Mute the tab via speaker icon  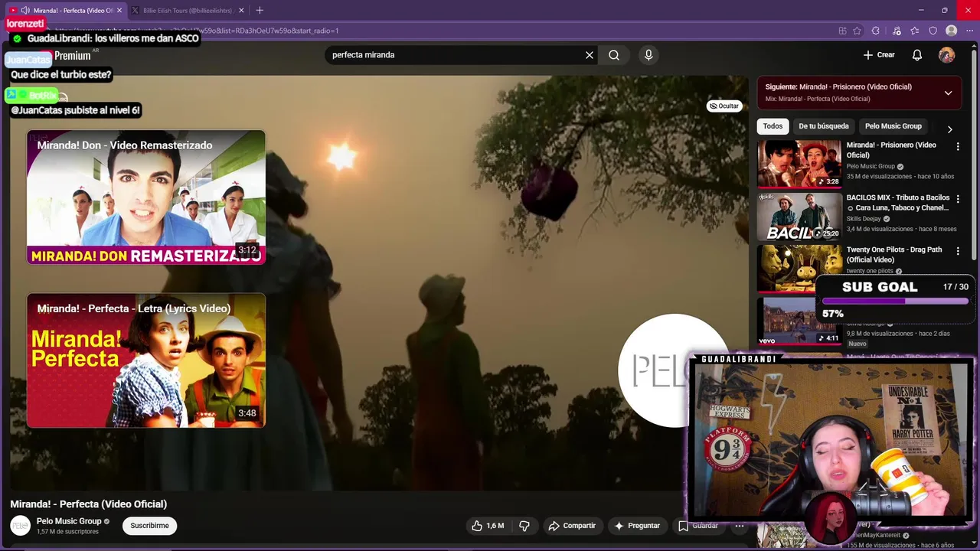[x=25, y=11]
